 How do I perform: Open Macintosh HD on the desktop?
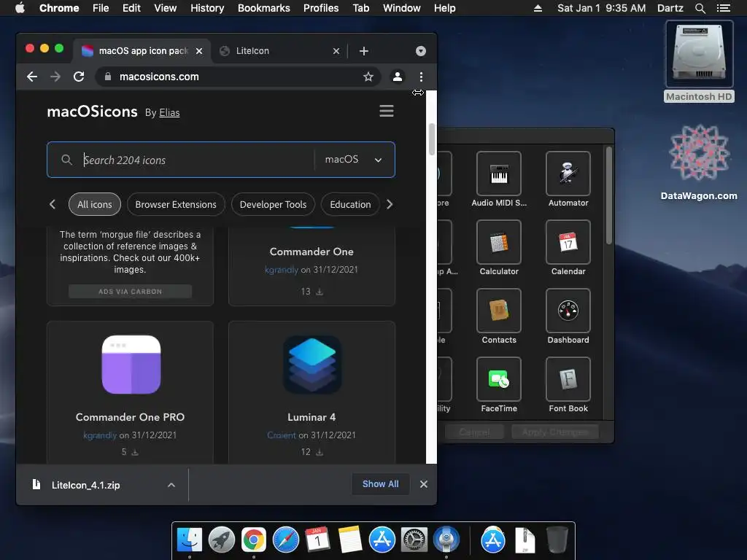tap(699, 61)
